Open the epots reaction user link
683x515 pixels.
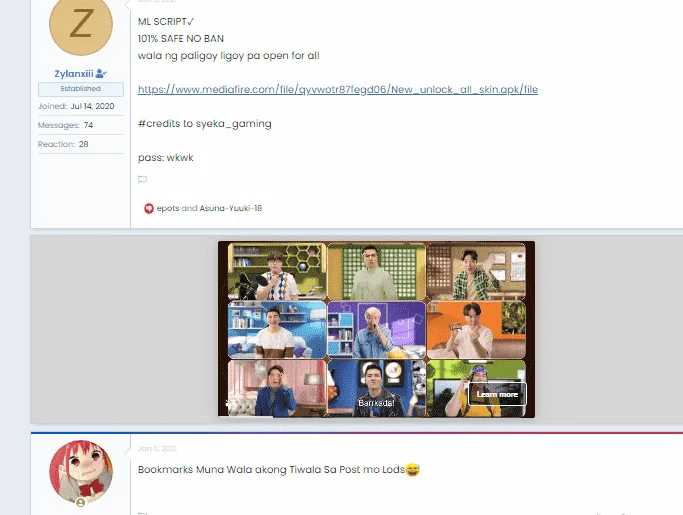[168, 208]
